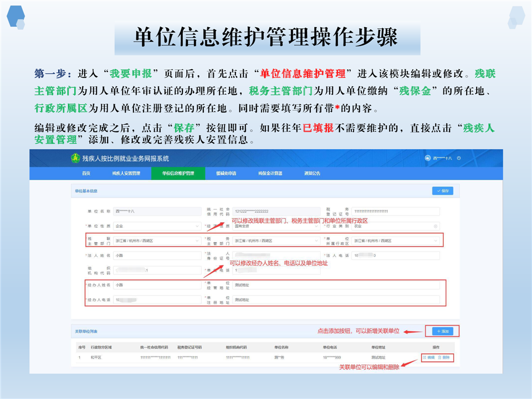This screenshot has width=532, height=399.
Task: Click the 单位注册地址 input field
Action: click(336, 300)
